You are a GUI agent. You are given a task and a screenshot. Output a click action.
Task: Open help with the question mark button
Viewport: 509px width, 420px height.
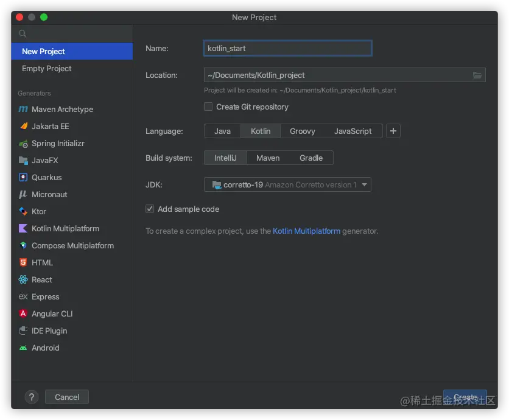(32, 397)
